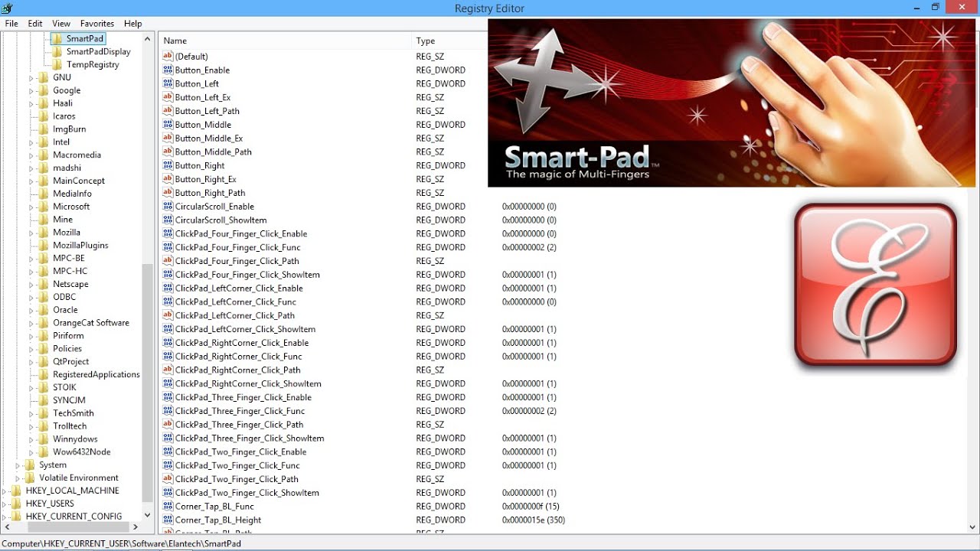This screenshot has width=980, height=551.
Task: Select the OrangeCat Software key
Action: pos(91,323)
